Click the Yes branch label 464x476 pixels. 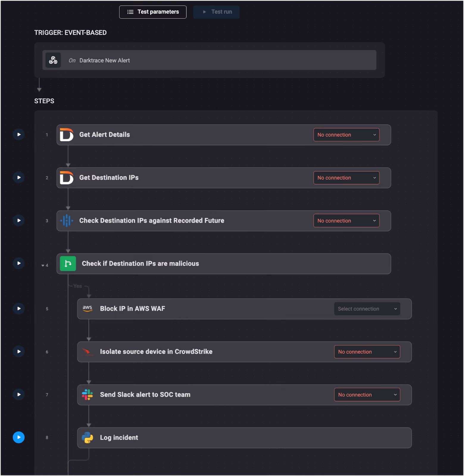tap(78, 286)
